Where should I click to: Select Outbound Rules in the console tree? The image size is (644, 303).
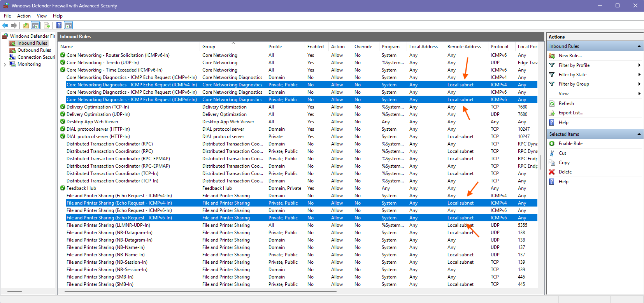click(x=34, y=50)
